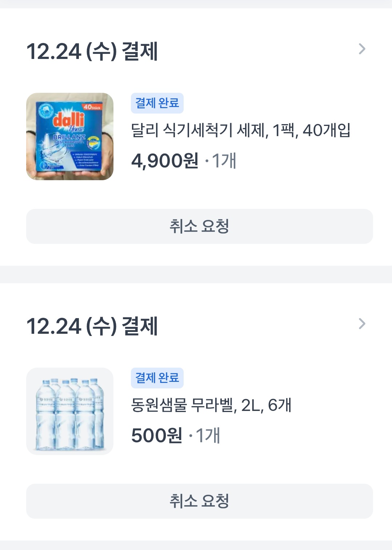Viewport: 392px width, 550px height.
Task: Click the 1개 quantity next to 4,900원
Action: click(224, 161)
